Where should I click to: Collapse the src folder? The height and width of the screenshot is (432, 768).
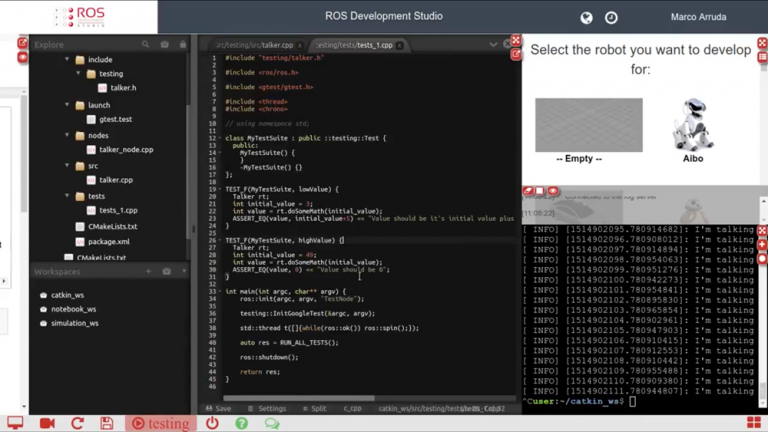coord(67,166)
